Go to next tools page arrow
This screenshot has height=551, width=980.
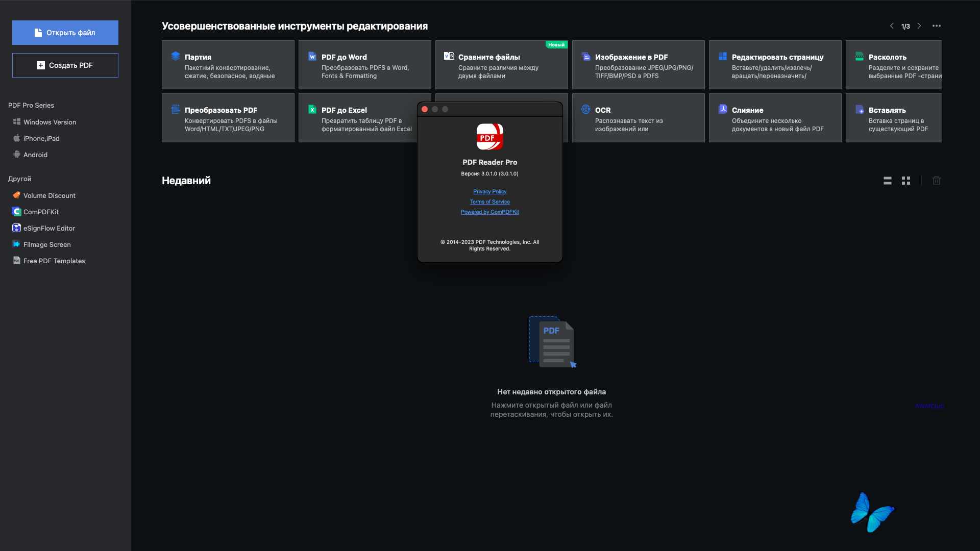click(x=919, y=26)
